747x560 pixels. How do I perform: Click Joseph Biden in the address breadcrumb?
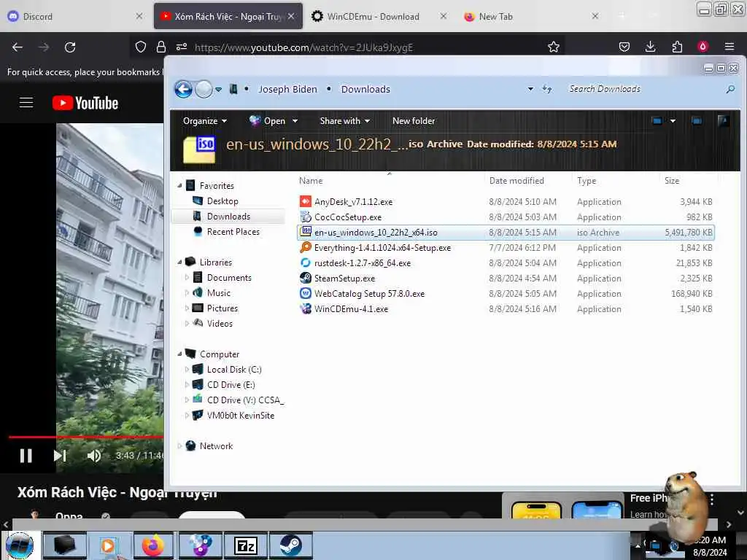coord(287,89)
